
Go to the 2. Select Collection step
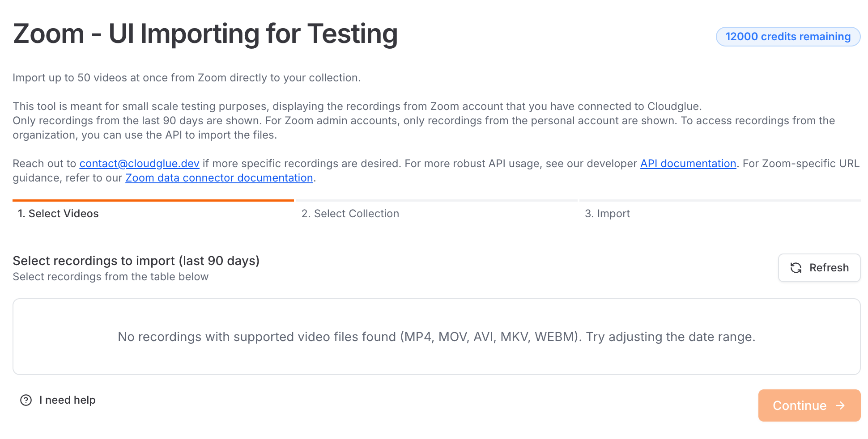coord(350,214)
